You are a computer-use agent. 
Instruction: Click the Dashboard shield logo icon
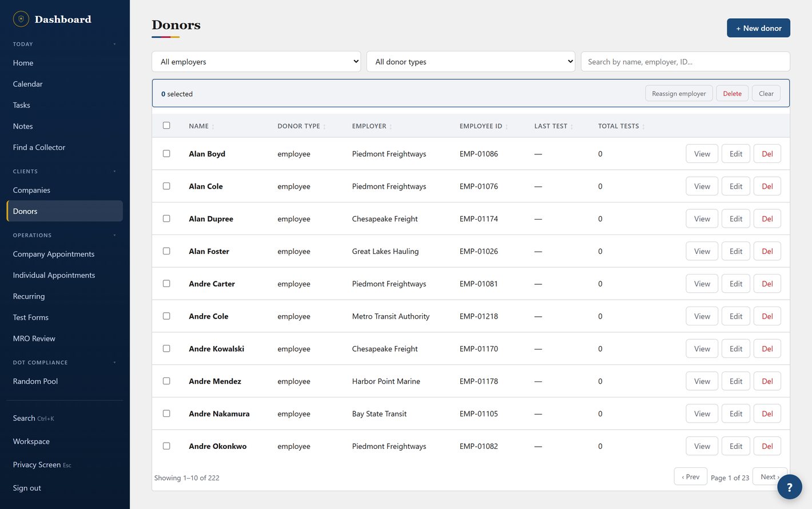pos(21,19)
